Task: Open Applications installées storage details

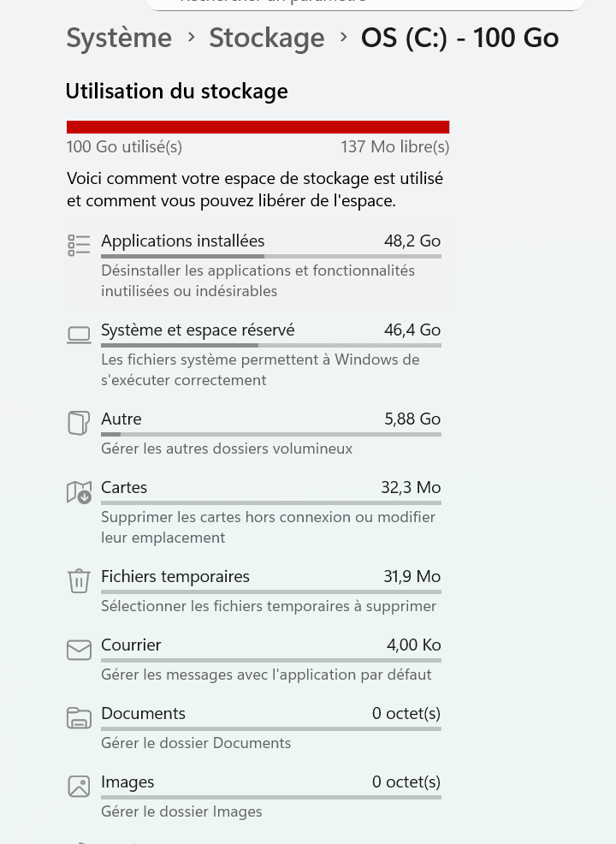Action: 183,241
